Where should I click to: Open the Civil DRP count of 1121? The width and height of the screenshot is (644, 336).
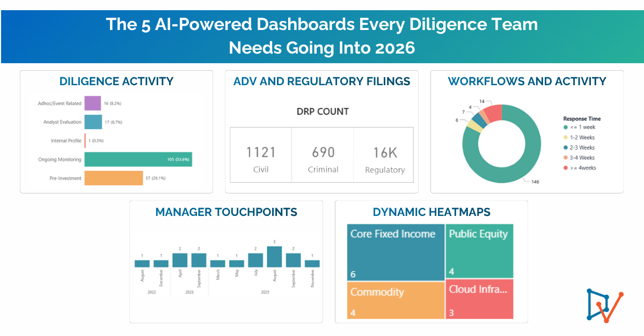[261, 159]
